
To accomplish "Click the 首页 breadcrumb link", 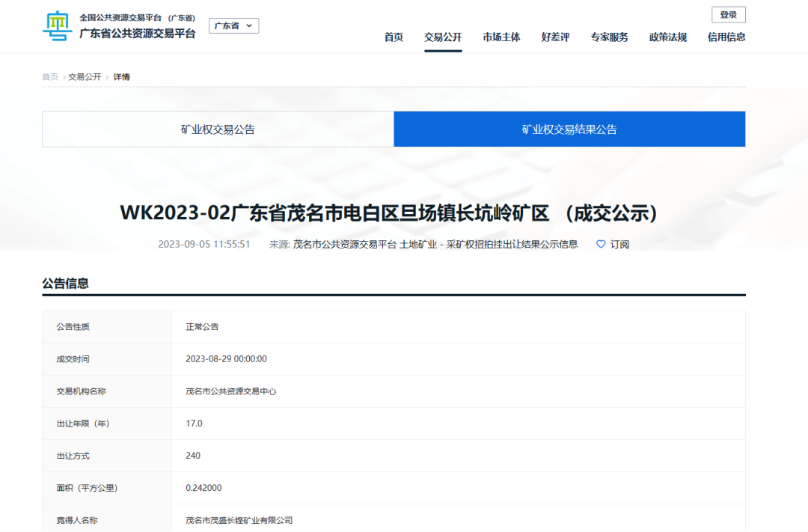I will coord(50,77).
